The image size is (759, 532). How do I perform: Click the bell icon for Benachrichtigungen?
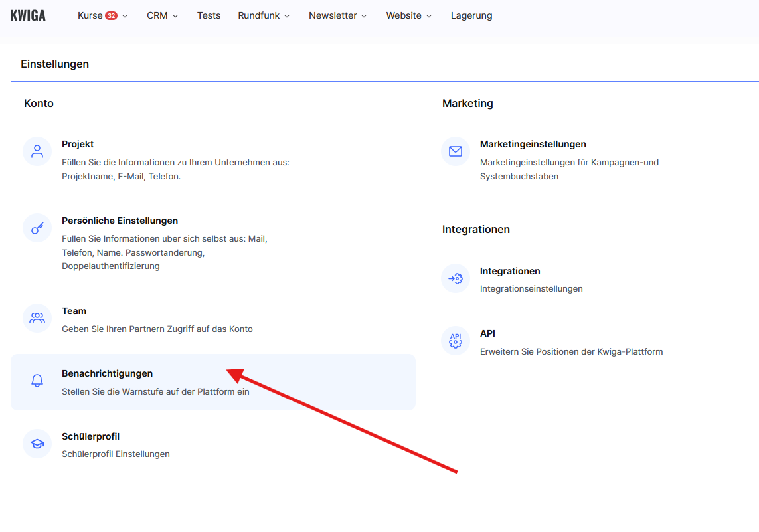tap(37, 381)
